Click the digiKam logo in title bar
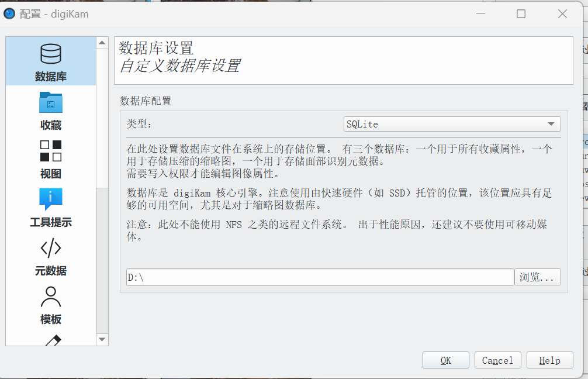The height and width of the screenshot is (379, 588). pyautogui.click(x=9, y=14)
